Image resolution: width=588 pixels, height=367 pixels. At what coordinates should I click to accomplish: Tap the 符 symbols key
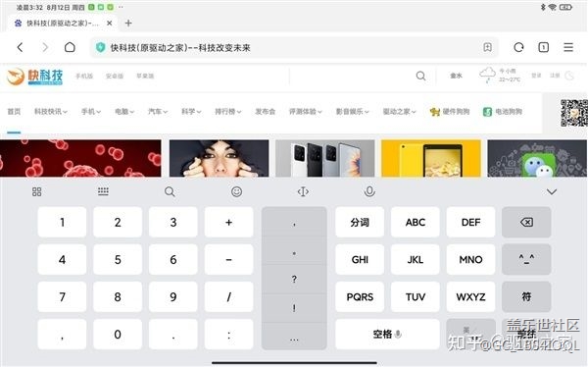pos(526,296)
